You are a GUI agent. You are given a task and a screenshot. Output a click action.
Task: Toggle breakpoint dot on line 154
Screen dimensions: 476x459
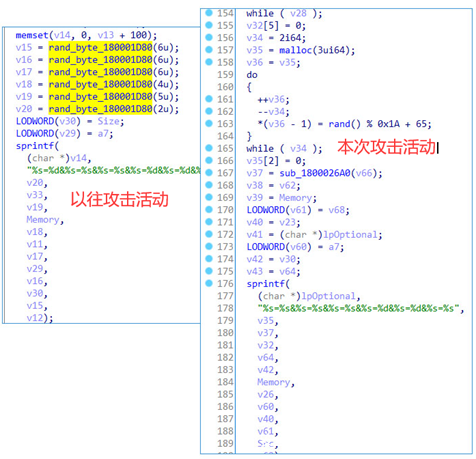click(x=209, y=13)
